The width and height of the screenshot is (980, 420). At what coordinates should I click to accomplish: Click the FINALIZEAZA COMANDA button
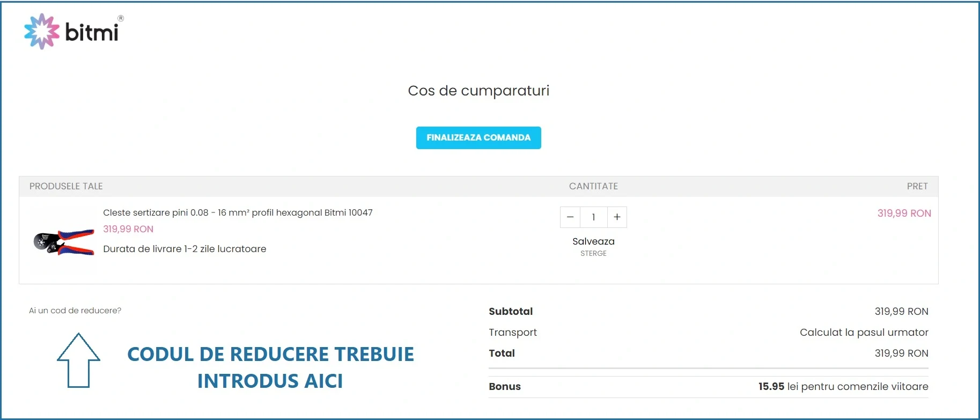478,138
